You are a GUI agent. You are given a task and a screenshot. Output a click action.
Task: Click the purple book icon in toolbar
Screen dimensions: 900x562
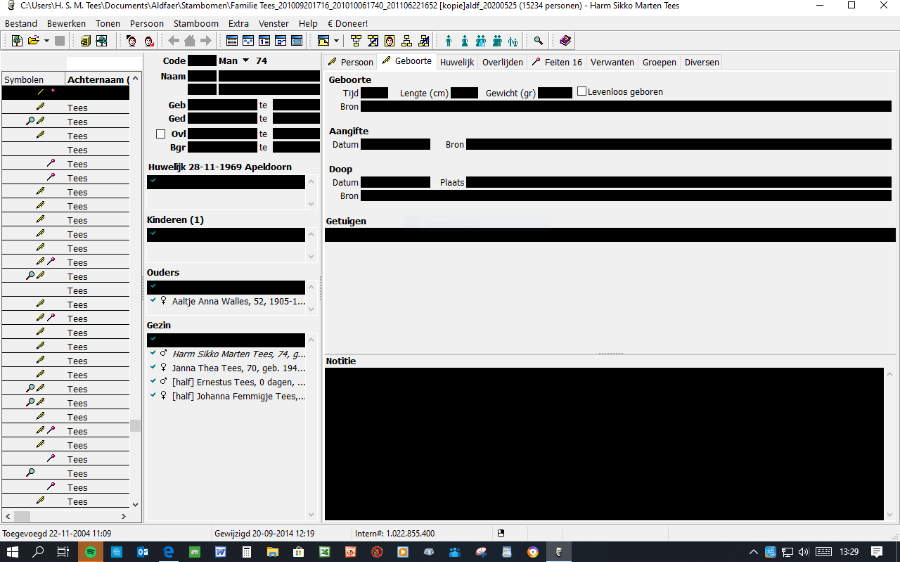point(565,41)
